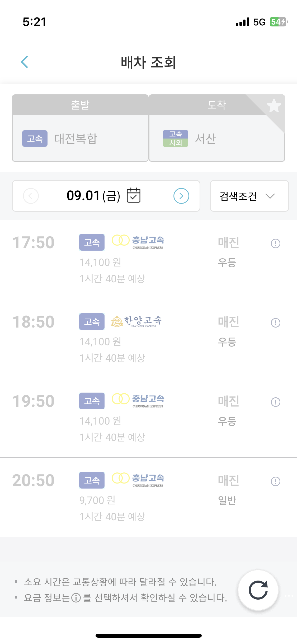Select the 18:50 한양고속 bus
297x644 pixels.
pos(148,339)
